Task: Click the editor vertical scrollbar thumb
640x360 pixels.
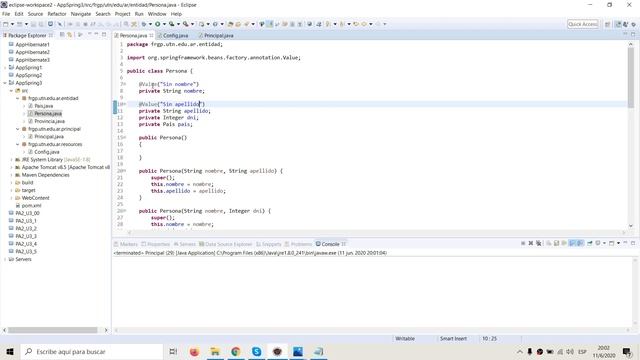Action: point(631,77)
